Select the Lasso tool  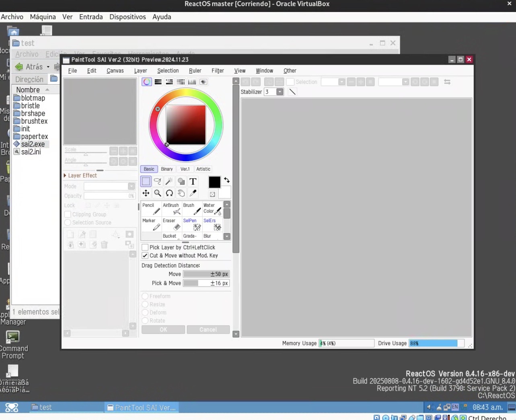click(158, 181)
